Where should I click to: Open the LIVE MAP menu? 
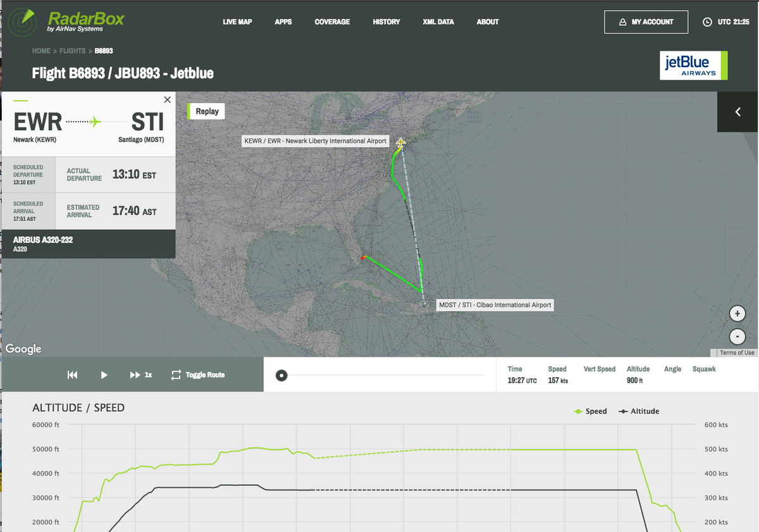(x=237, y=22)
